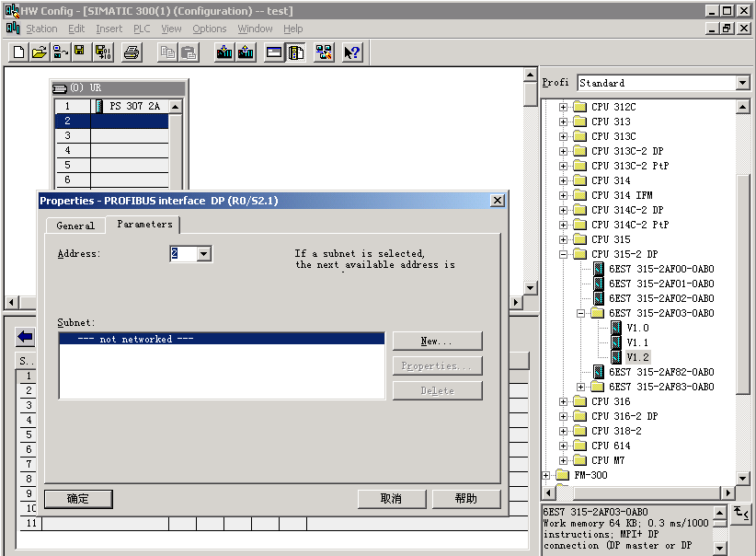756x556 pixels.
Task: Switch to the General tab
Action: [75, 226]
